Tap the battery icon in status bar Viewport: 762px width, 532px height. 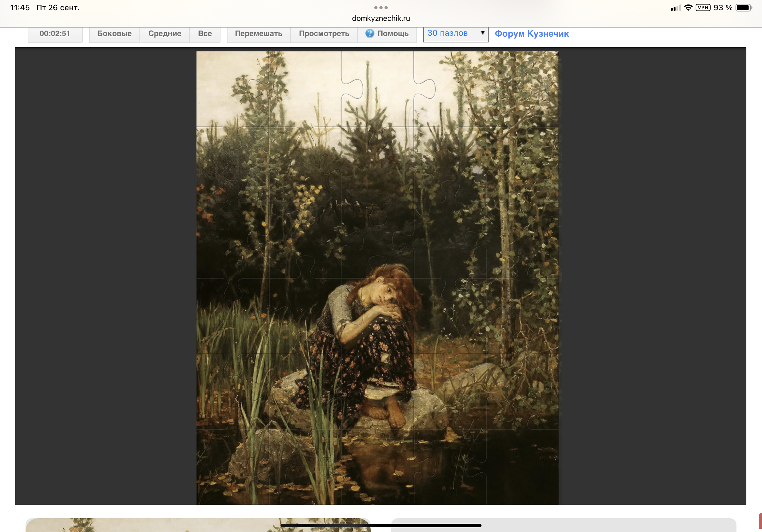point(743,8)
